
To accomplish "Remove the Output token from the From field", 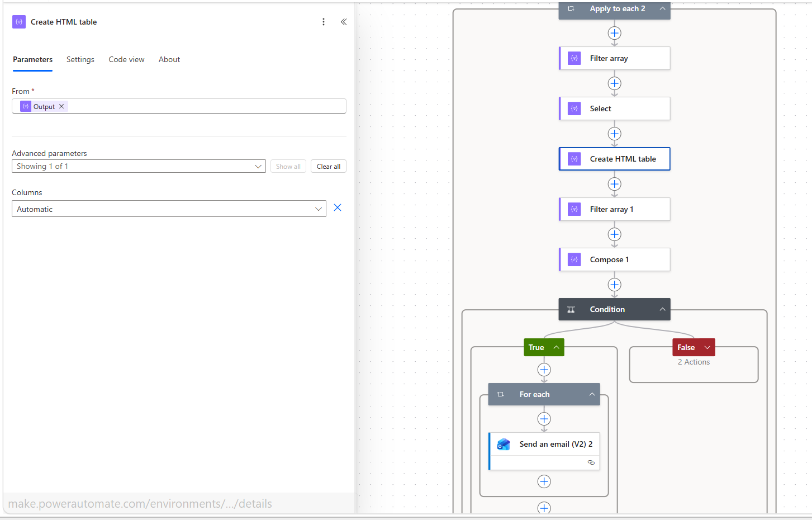I will [x=61, y=106].
